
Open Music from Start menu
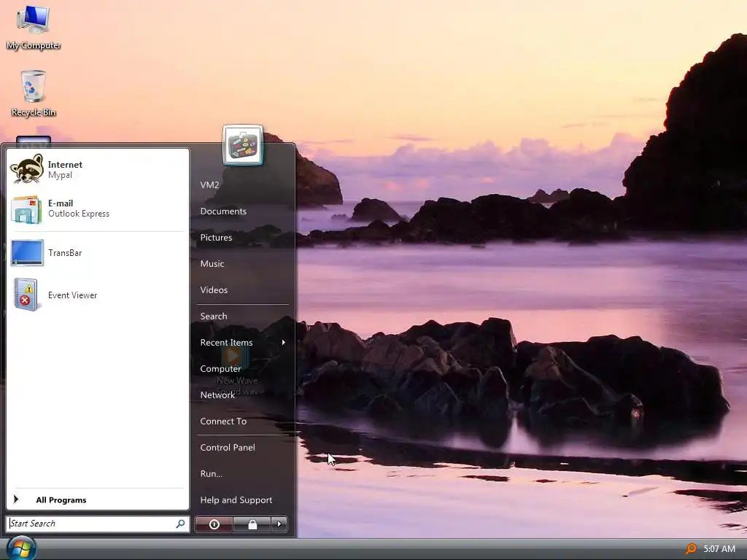tap(212, 263)
